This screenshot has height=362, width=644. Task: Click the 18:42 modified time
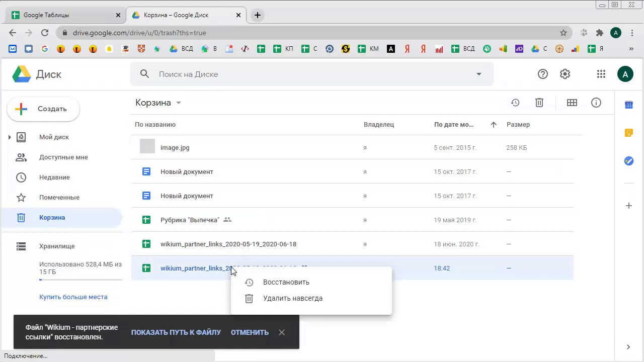coord(442,268)
